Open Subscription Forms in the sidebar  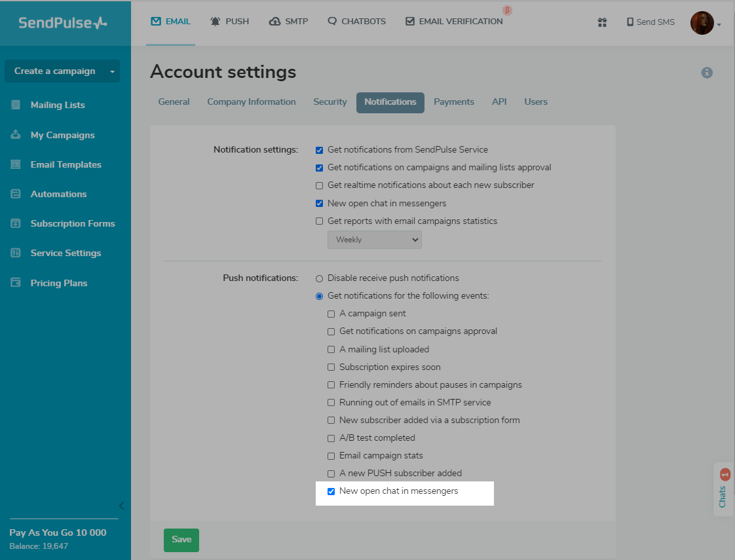click(72, 223)
